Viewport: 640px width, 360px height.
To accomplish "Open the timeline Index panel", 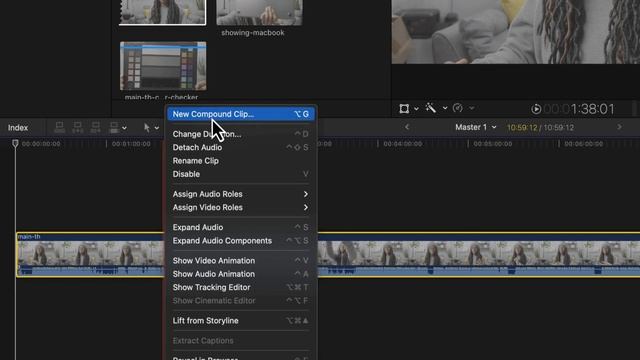I will pyautogui.click(x=18, y=128).
